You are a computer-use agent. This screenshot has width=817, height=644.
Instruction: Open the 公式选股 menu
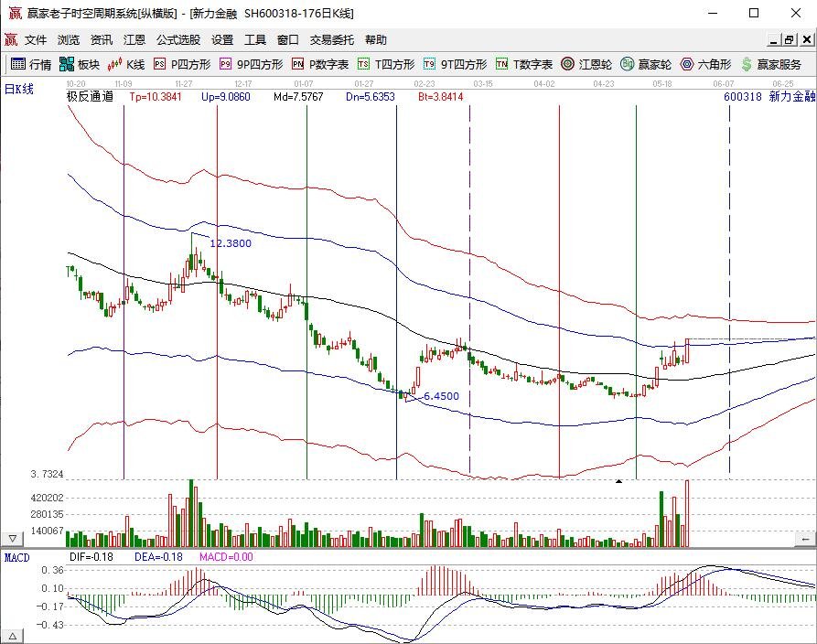click(x=178, y=39)
